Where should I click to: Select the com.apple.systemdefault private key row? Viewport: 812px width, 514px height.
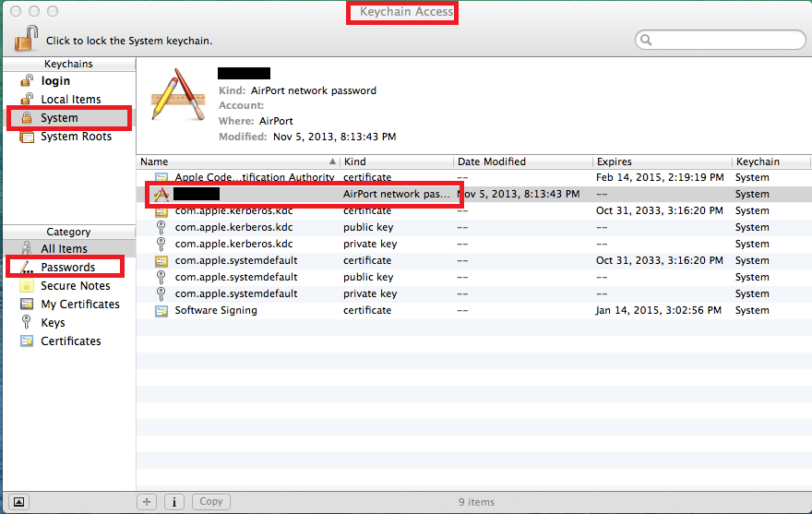tap(474, 293)
